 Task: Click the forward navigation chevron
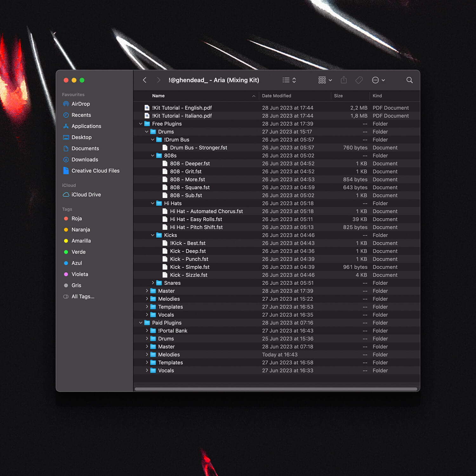158,80
